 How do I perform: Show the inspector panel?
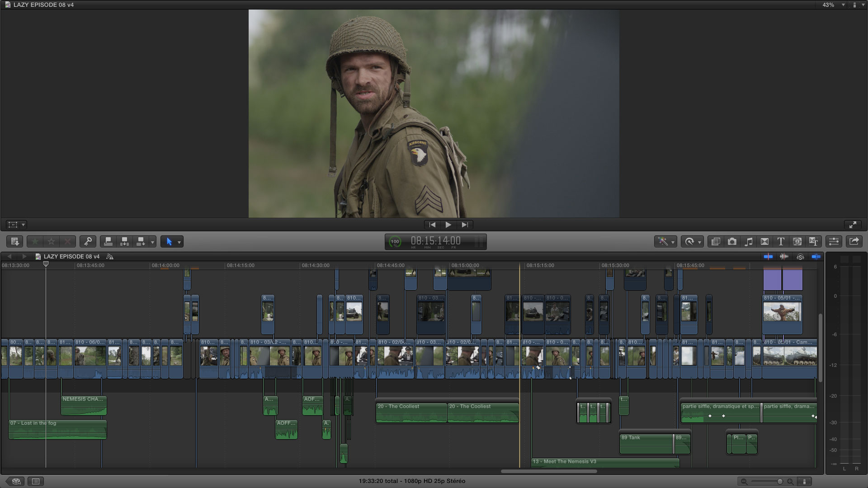834,242
